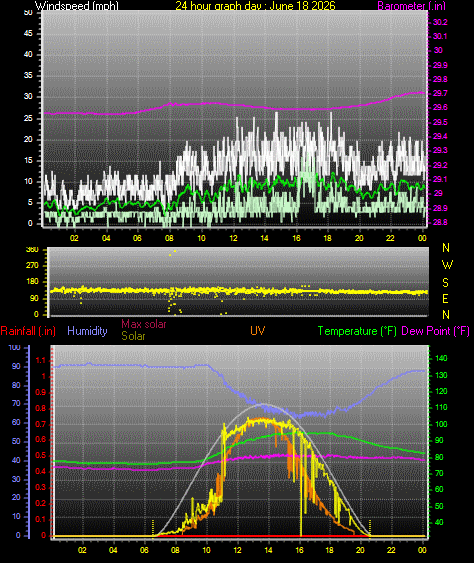Click the 'Temperature (°F)' legend label
This screenshot has width=474, height=563.
click(x=357, y=331)
